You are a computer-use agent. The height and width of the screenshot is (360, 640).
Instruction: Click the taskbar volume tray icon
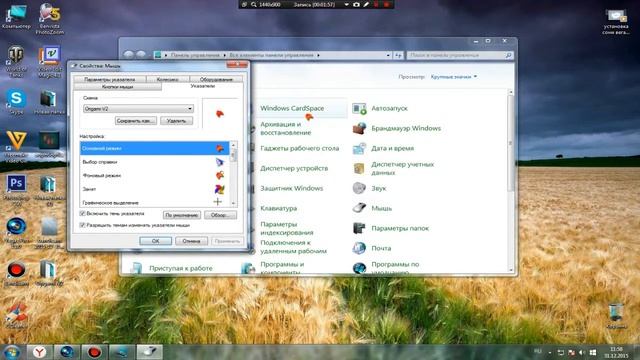pyautogui.click(x=582, y=352)
